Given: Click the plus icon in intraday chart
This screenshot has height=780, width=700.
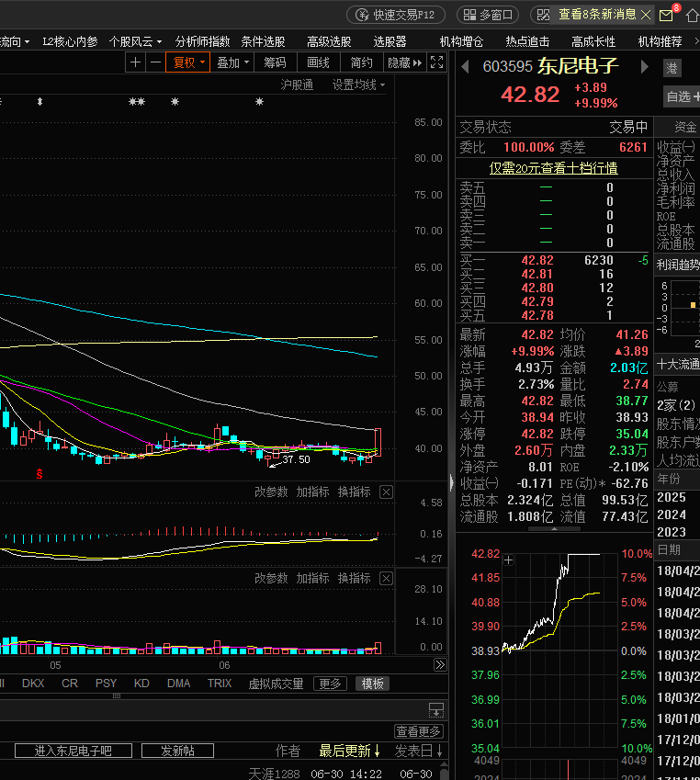Looking at the screenshot, I should (x=508, y=560).
